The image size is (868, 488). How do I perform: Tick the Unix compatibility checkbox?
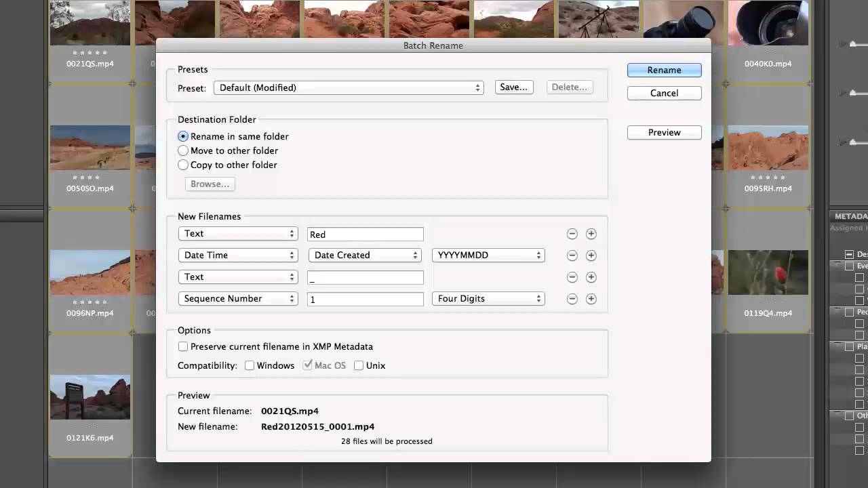click(x=359, y=365)
